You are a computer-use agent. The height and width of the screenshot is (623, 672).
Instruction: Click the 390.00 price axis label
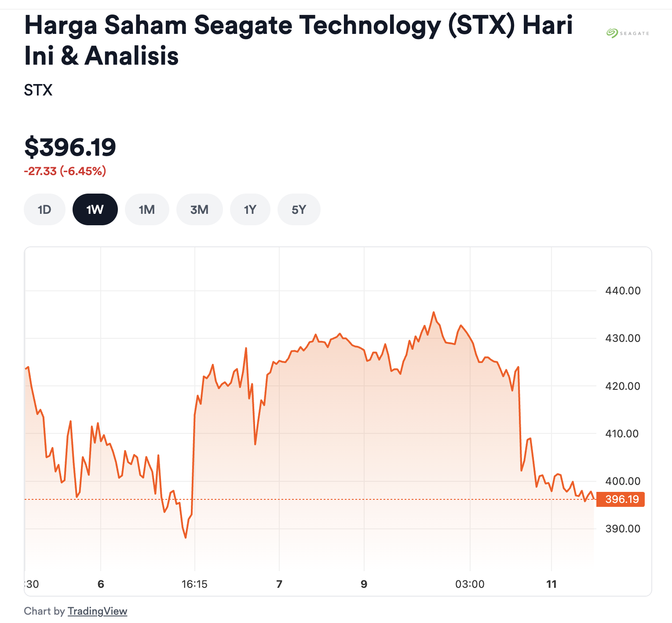[x=623, y=529]
